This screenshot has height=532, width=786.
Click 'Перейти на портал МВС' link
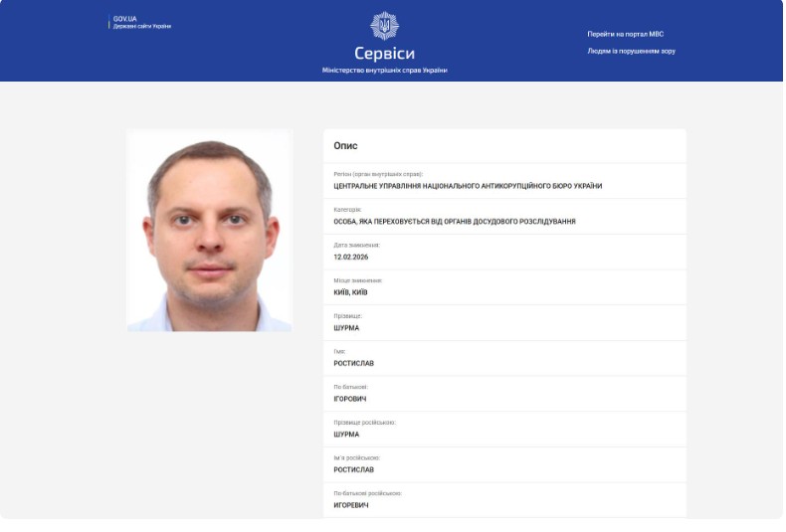point(625,34)
